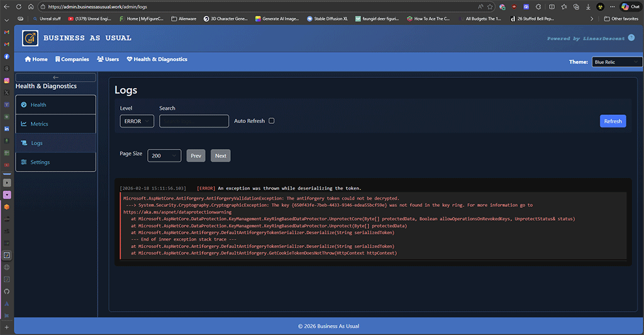
Task: Click the Next page button
Action: [220, 156]
